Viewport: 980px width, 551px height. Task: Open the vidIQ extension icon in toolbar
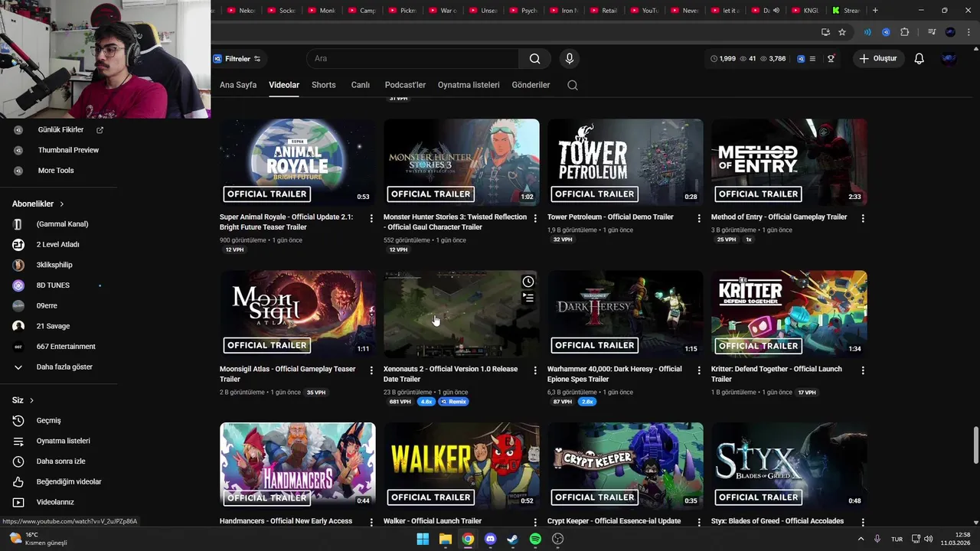(x=886, y=32)
